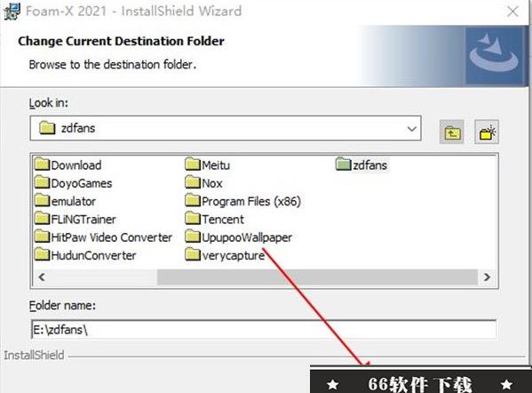Select the Download folder

(68, 165)
